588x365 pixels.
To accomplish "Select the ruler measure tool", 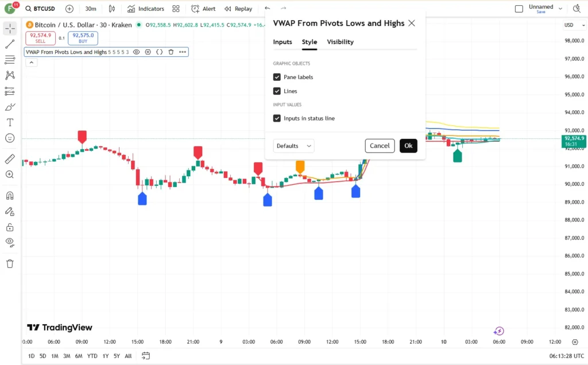I will (10, 159).
